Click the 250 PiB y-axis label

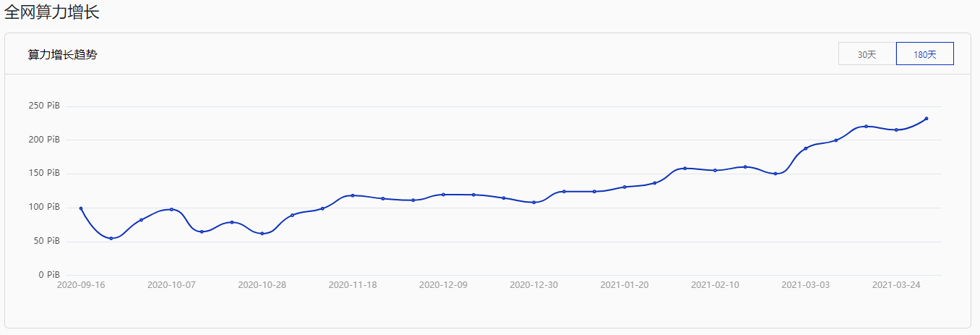click(x=45, y=106)
